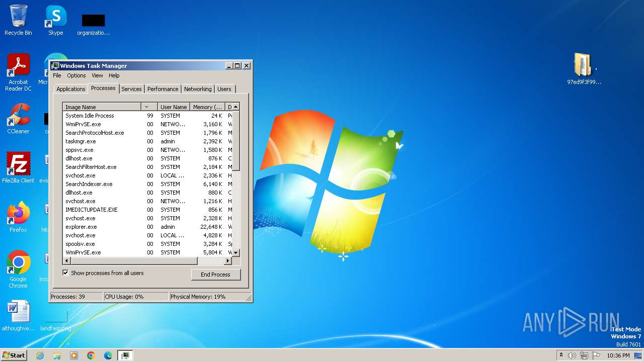
Task: Open the Google Chrome desktop icon
Action: (18, 269)
